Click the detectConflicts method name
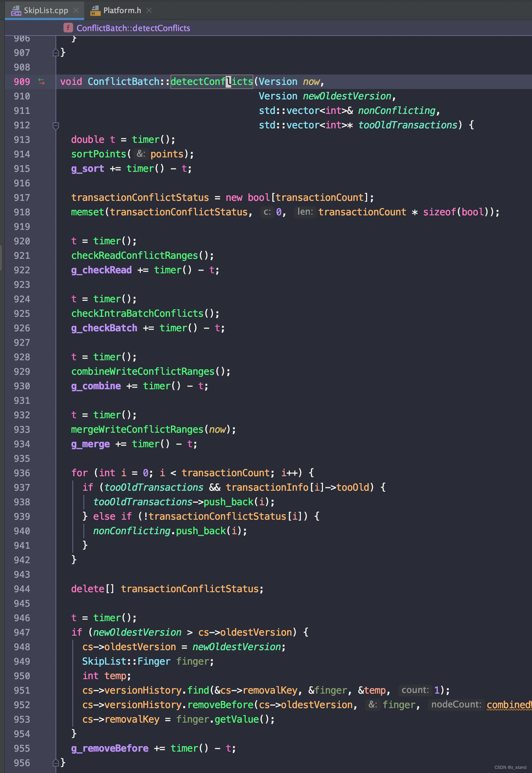Image resolution: width=532 pixels, height=773 pixels. [x=212, y=81]
